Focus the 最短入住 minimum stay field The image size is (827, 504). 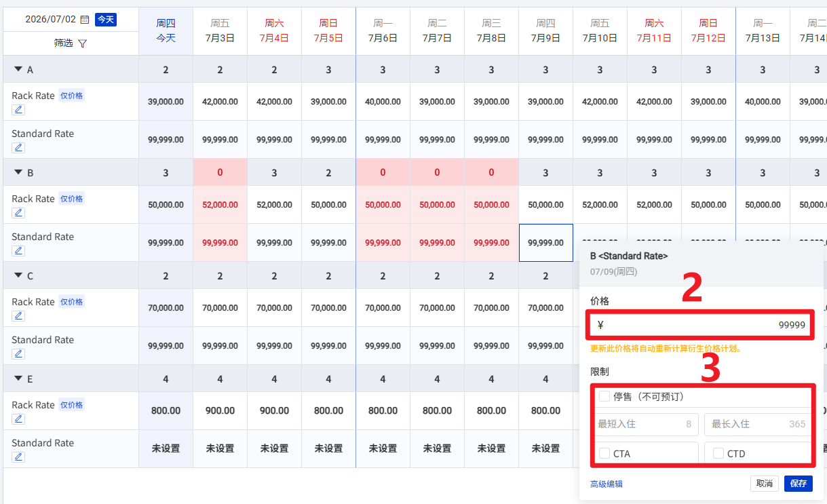(645, 424)
